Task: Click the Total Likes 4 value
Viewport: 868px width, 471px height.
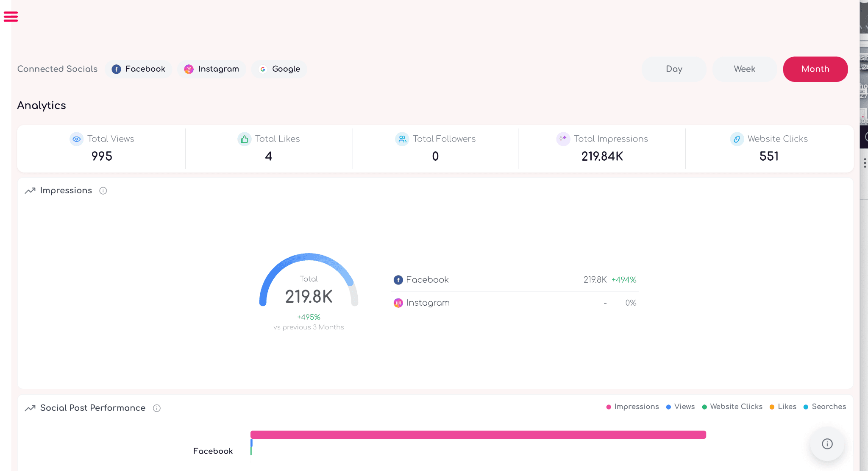Action: click(x=268, y=156)
